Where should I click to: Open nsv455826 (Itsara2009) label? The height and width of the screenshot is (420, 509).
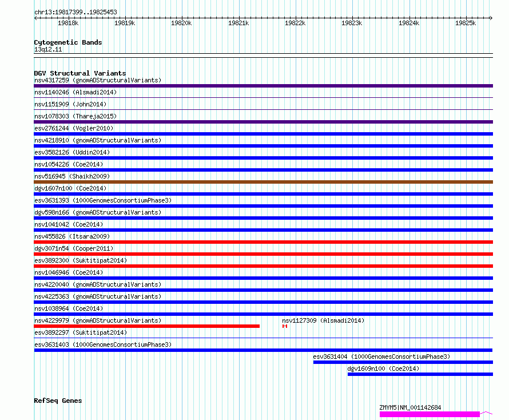coord(72,236)
